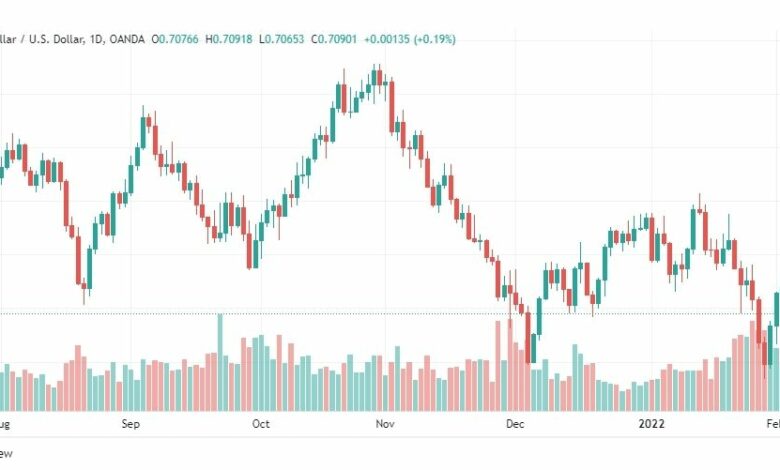Select the Dec label on time axis
Image resolution: width=780 pixels, height=470 pixels.
(515, 424)
